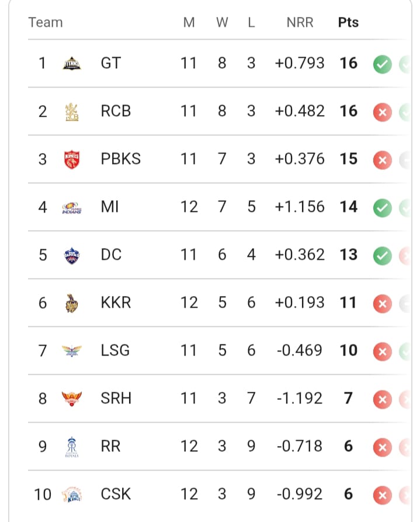Click the Gujarat Titans team logo
The height and width of the screenshot is (522, 420).
point(72,64)
